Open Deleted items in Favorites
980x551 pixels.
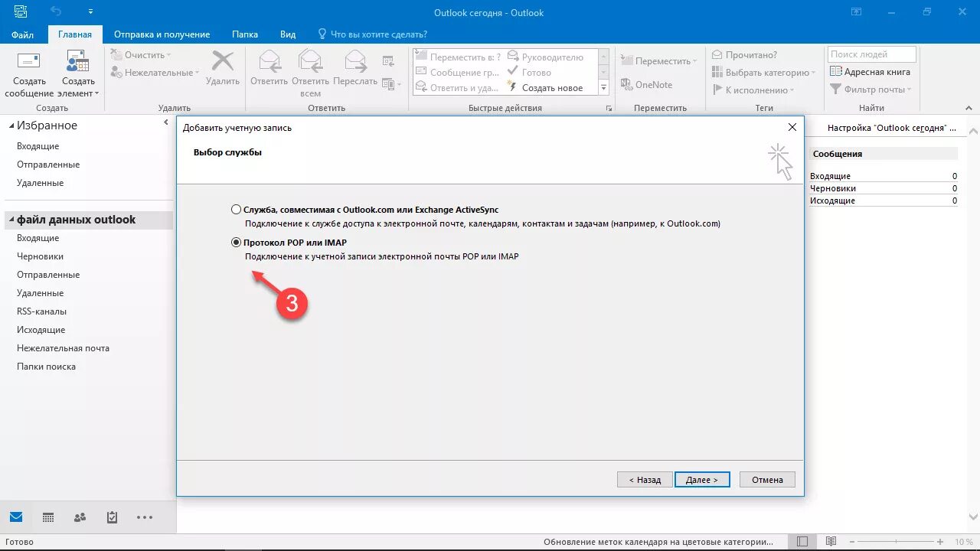(40, 183)
